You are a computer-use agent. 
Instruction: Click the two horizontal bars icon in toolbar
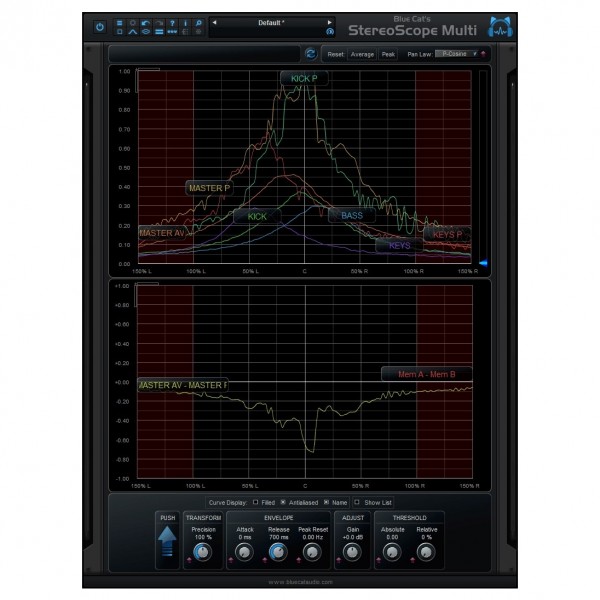[159, 32]
